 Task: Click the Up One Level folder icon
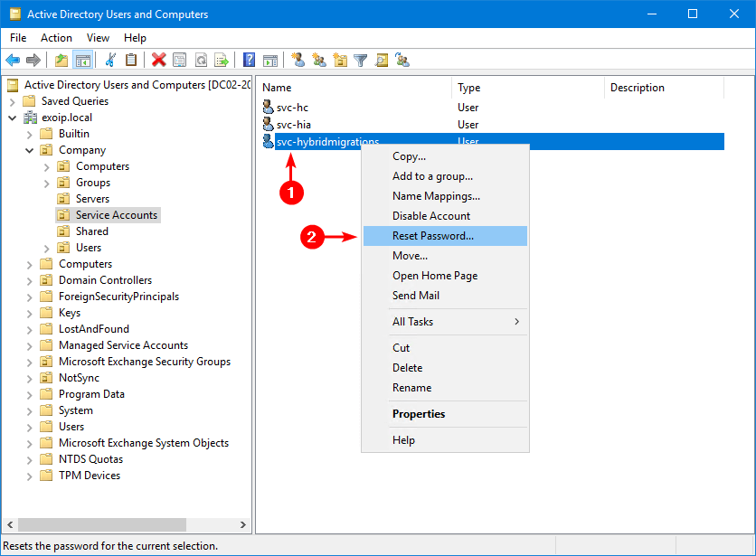pyautogui.click(x=61, y=61)
